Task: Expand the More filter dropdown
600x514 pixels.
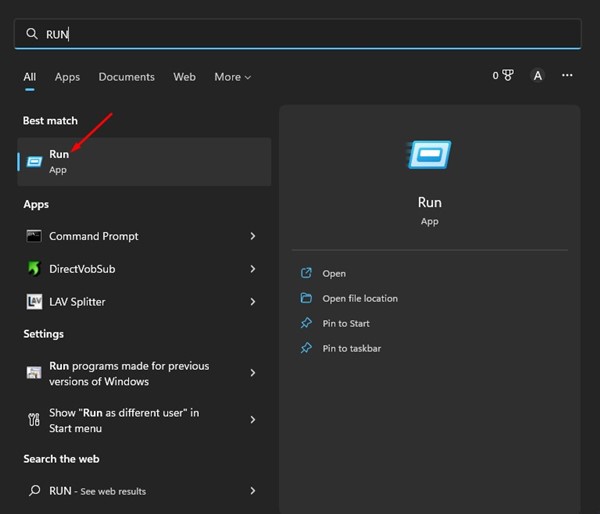Action: tap(232, 77)
